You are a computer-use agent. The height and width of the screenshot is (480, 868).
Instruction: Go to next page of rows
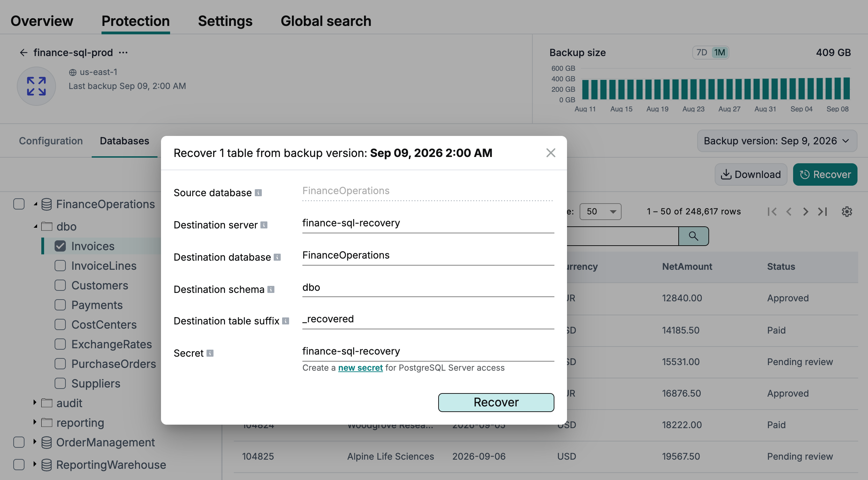tap(805, 212)
